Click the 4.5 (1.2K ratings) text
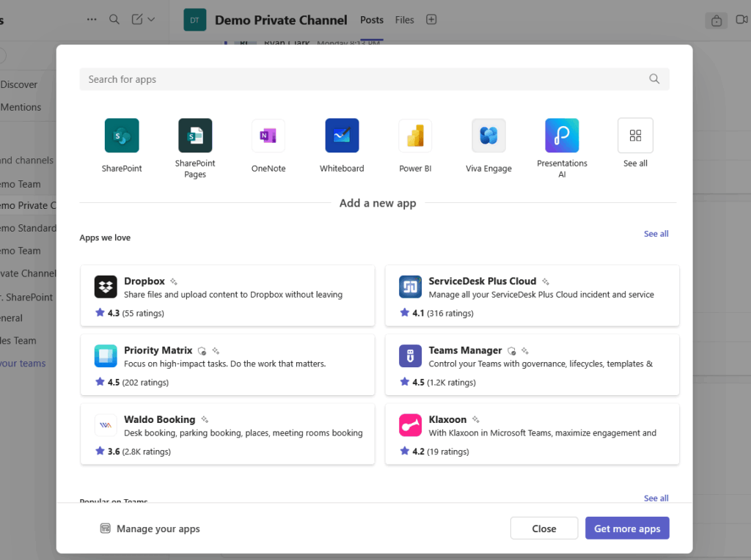 [x=444, y=383]
